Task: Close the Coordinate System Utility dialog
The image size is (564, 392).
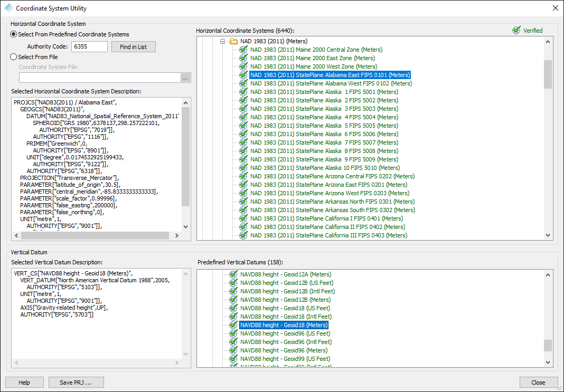Action: pos(539,383)
